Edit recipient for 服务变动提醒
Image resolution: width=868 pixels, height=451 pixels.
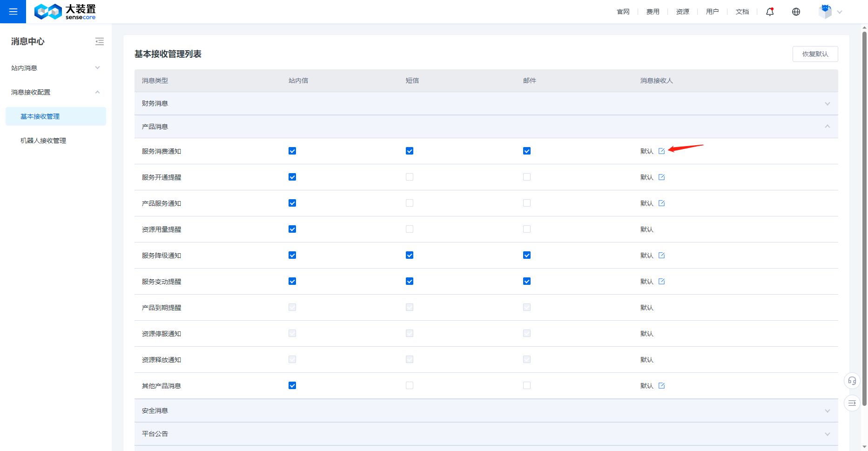pos(662,282)
